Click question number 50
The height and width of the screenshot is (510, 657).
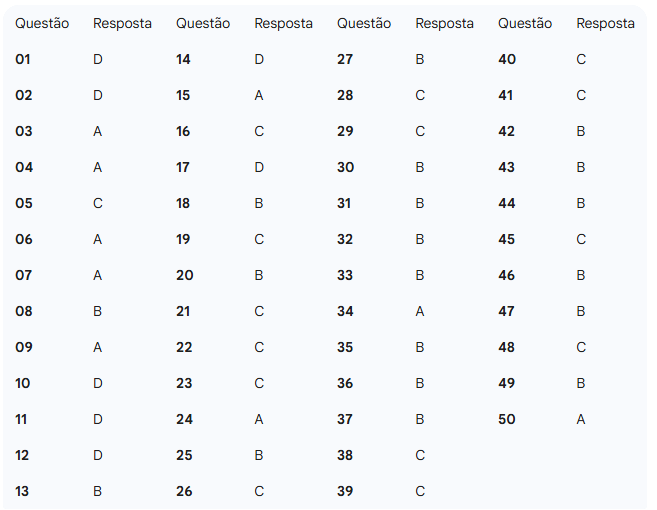(x=507, y=420)
